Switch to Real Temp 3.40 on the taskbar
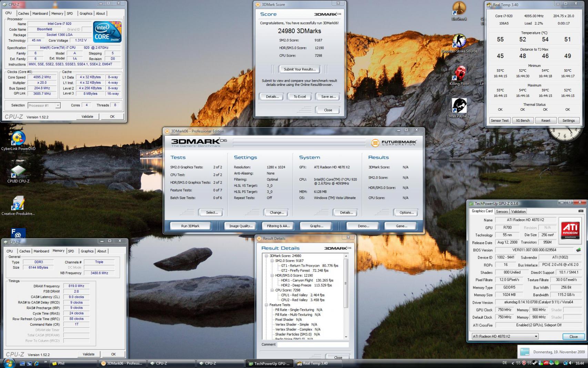588x368 pixels. click(x=319, y=363)
